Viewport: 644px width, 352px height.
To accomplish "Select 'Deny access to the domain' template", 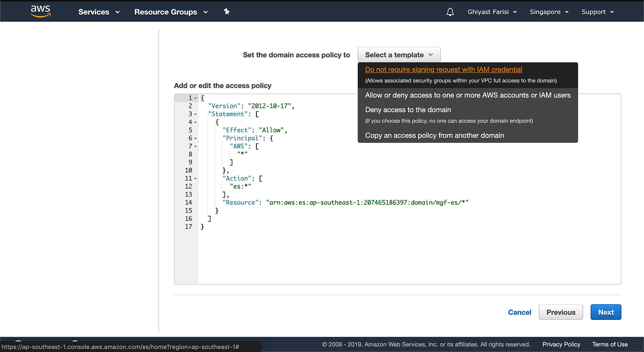I will pos(408,110).
